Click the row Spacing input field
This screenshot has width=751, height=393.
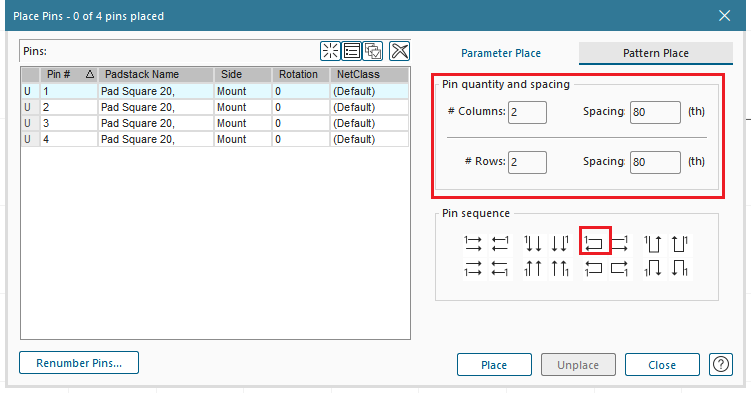[x=655, y=162]
